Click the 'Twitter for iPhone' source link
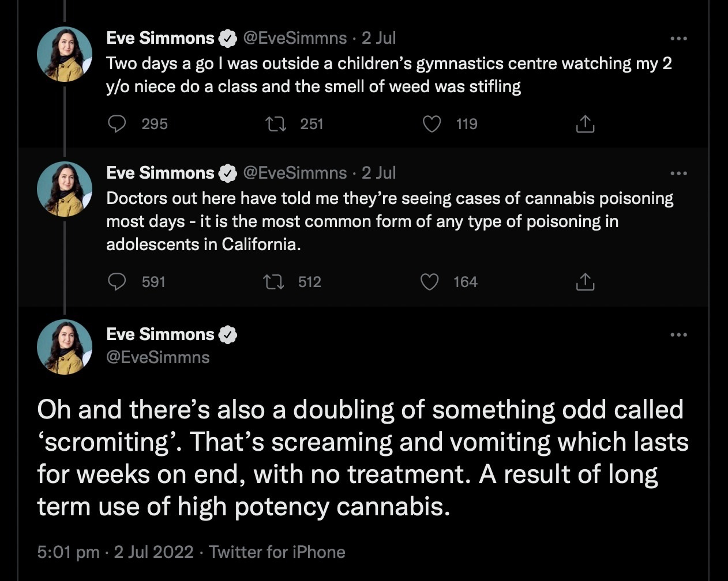Image resolution: width=728 pixels, height=581 pixels. pos(277,552)
